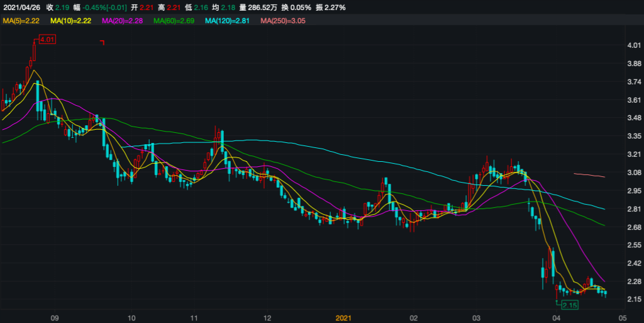Click the 09 month label on time axis
This screenshot has width=644, height=323.
(x=55, y=318)
